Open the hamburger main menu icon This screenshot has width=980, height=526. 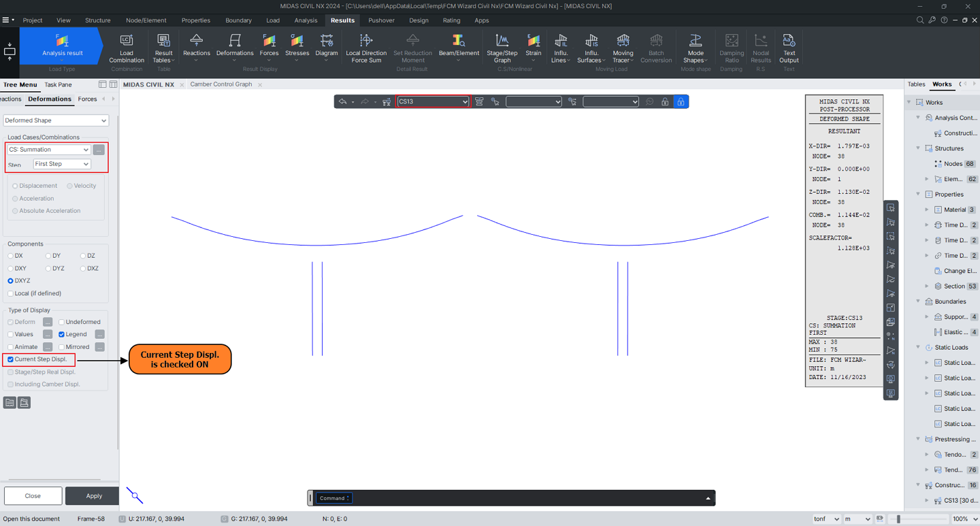(x=6, y=20)
